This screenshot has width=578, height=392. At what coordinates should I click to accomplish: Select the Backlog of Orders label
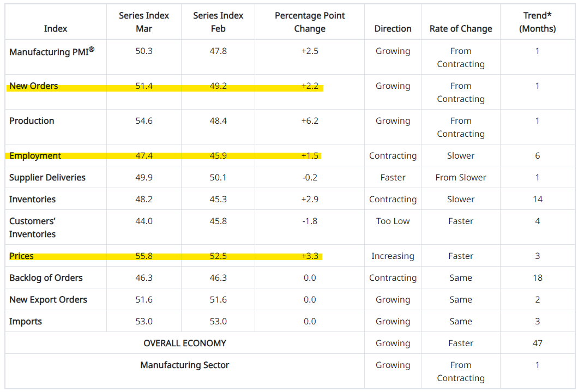(46, 278)
